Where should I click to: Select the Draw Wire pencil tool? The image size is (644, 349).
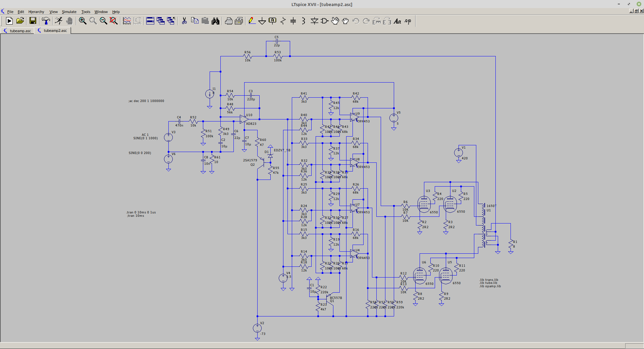click(x=252, y=21)
